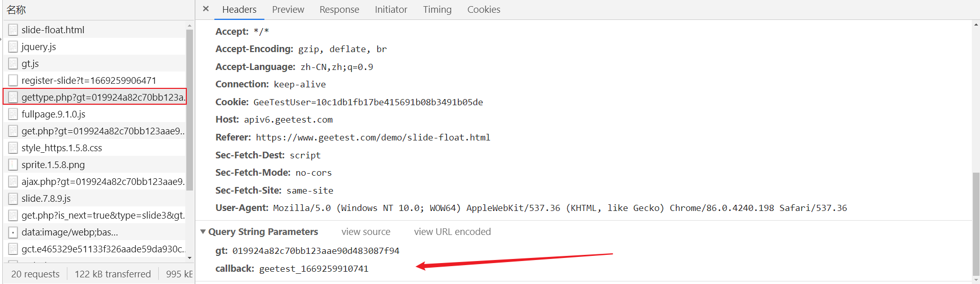The width and height of the screenshot is (980, 284).
Task: Click the headers pane vertical scrollbar thumb
Action: coord(976,224)
